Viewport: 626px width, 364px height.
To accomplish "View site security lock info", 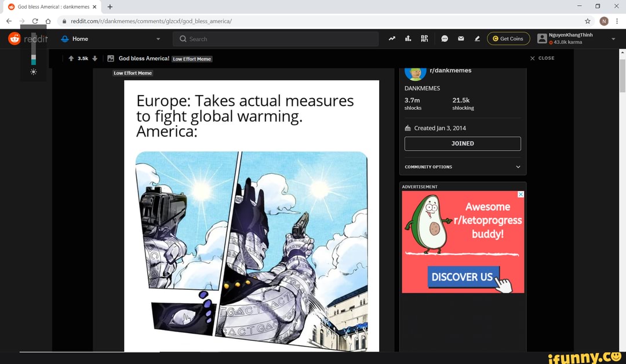I will tap(64, 21).
